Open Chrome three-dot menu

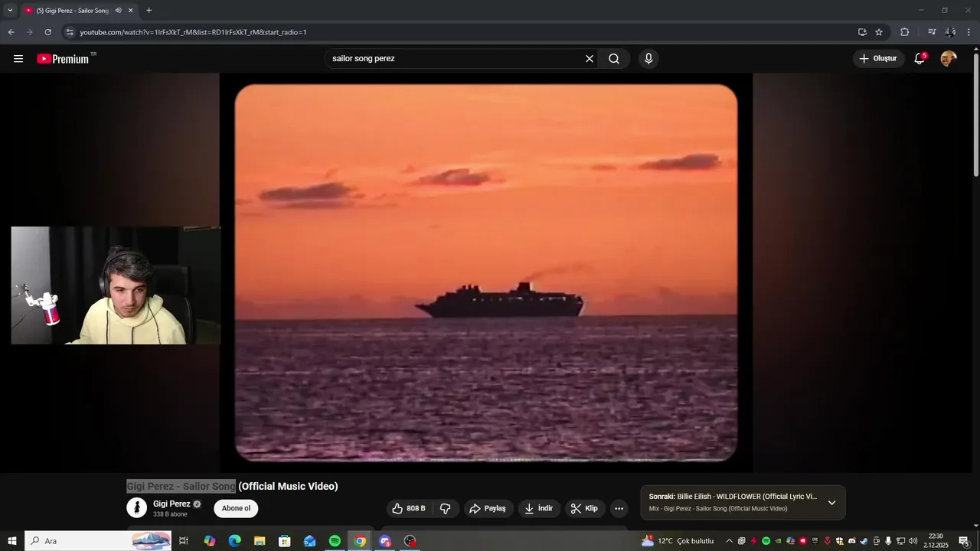click(969, 32)
